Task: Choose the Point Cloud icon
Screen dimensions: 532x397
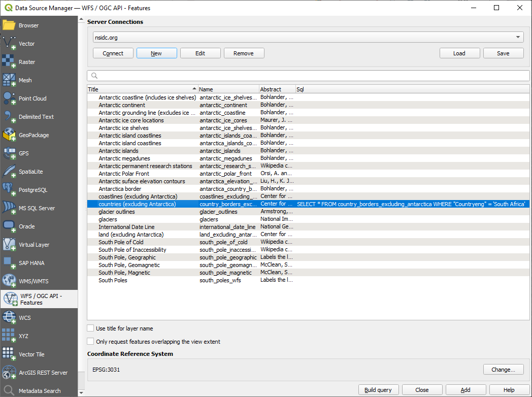Action: pos(9,98)
